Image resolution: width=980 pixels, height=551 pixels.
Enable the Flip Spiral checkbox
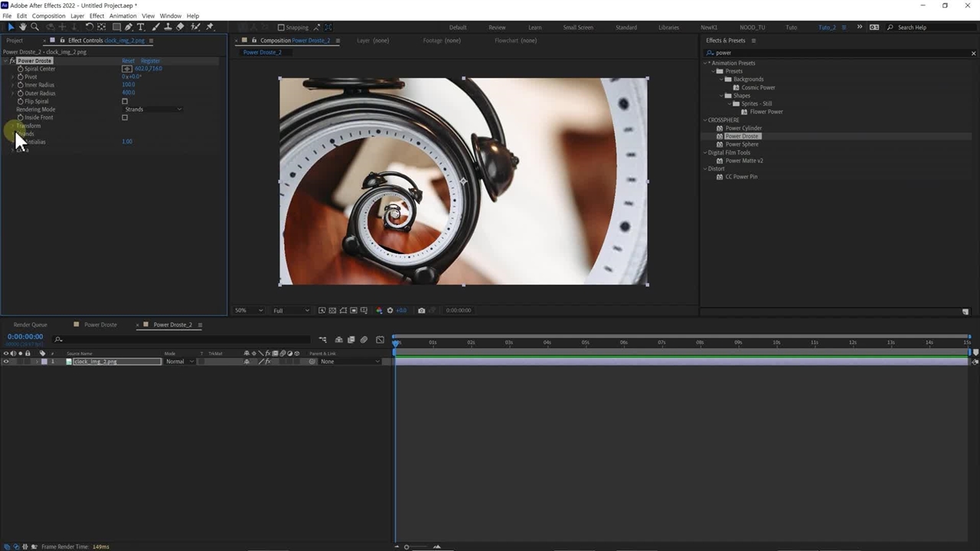click(125, 101)
